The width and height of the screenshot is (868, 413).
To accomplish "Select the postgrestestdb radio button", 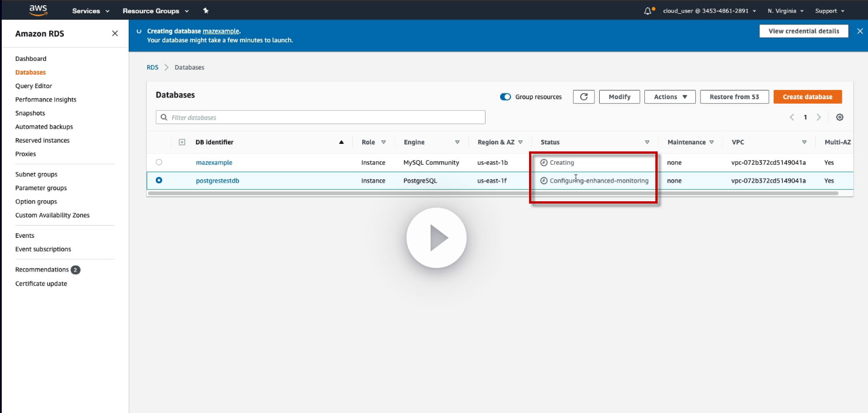I will pos(159,180).
